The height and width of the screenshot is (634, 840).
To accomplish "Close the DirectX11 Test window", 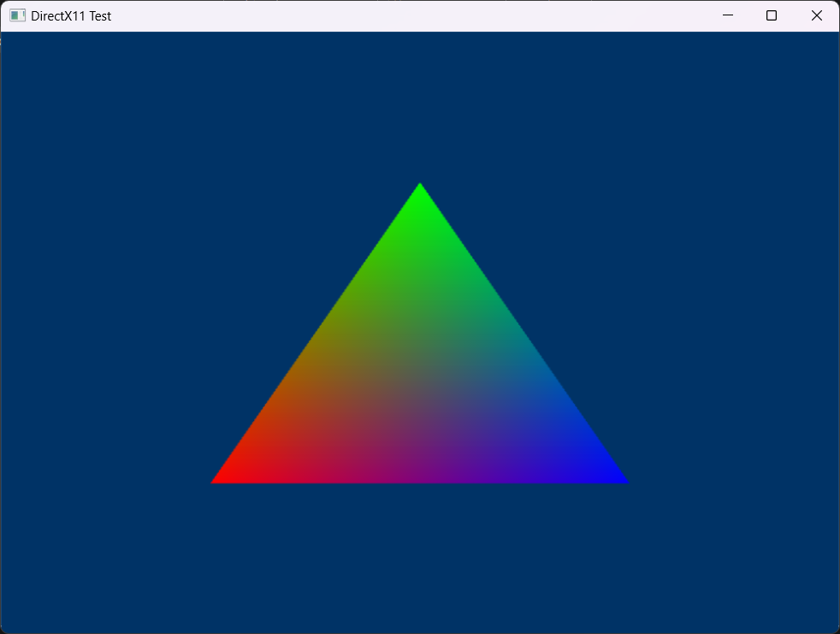I will pos(816,15).
